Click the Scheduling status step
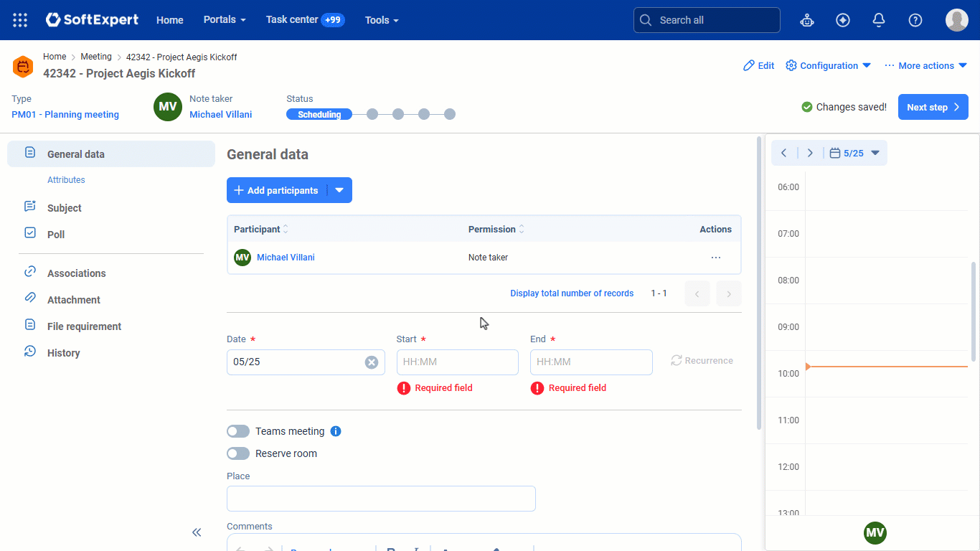Image resolution: width=980 pixels, height=551 pixels. pos(319,114)
